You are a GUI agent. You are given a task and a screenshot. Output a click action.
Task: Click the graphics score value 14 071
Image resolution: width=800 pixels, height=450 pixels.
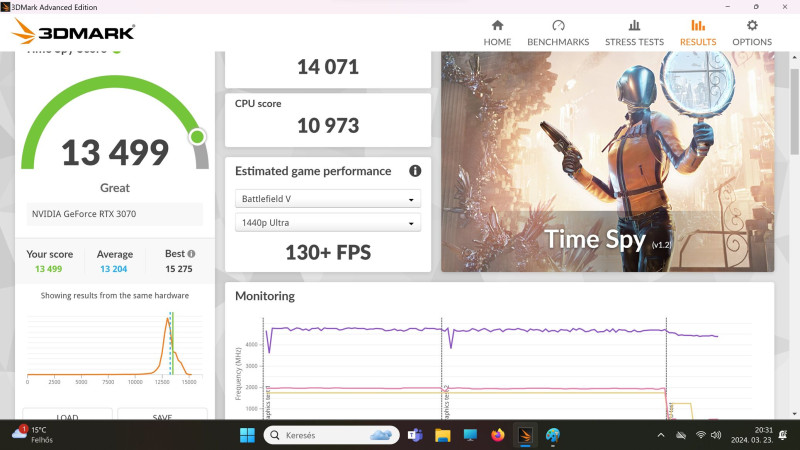(x=328, y=67)
